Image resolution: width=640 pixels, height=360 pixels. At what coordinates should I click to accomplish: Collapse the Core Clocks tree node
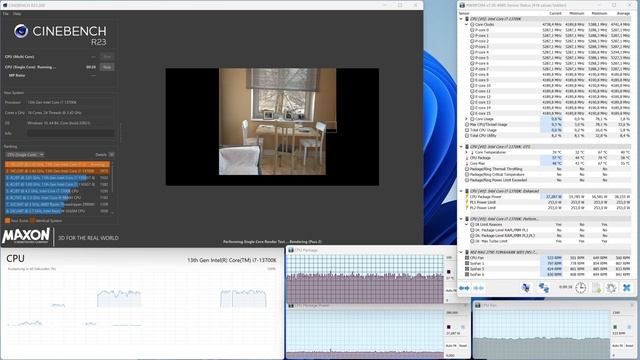(467, 24)
